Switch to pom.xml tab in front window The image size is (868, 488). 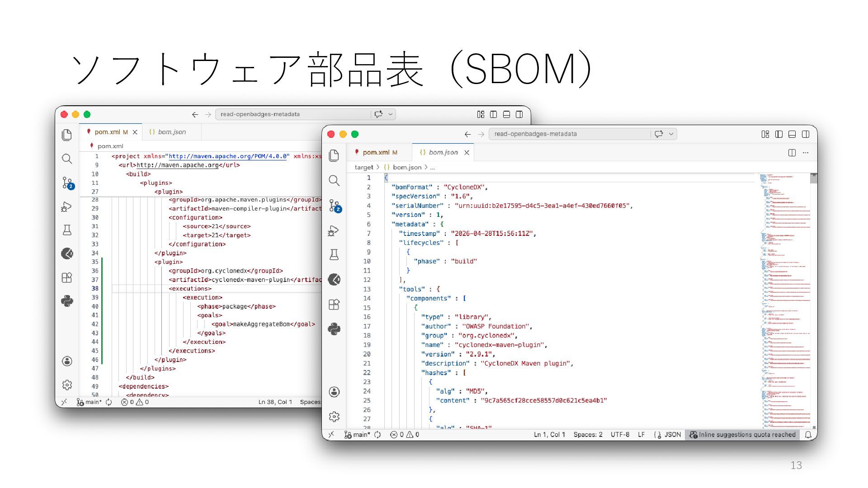[x=376, y=153]
